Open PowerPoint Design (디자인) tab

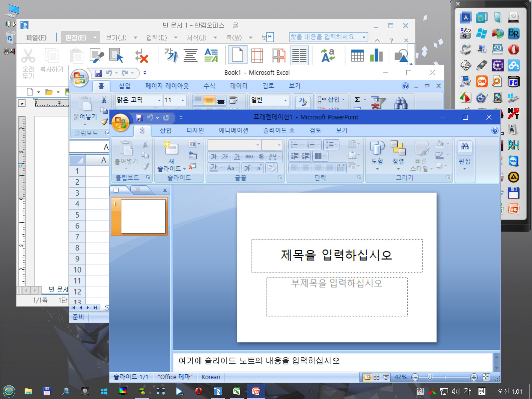pos(195,130)
